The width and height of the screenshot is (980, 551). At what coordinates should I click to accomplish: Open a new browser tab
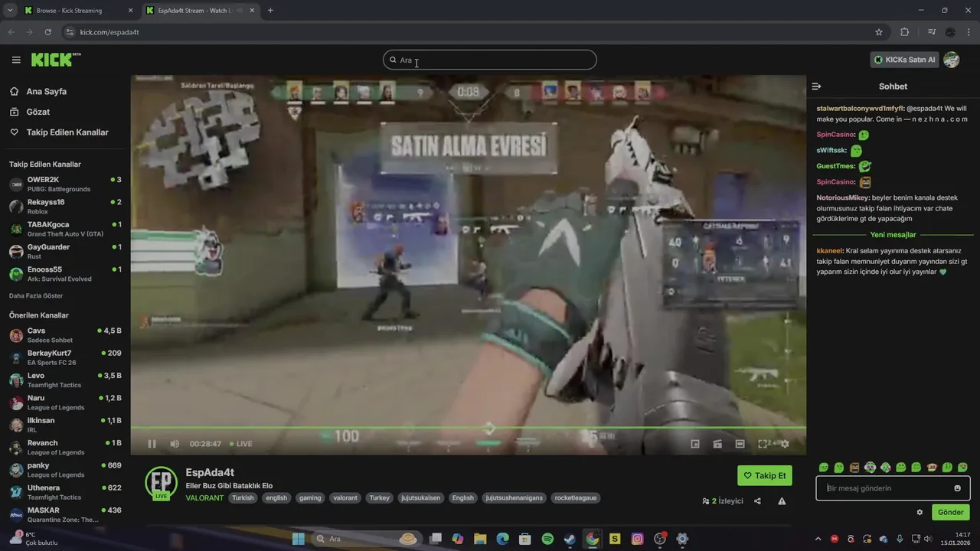[270, 11]
